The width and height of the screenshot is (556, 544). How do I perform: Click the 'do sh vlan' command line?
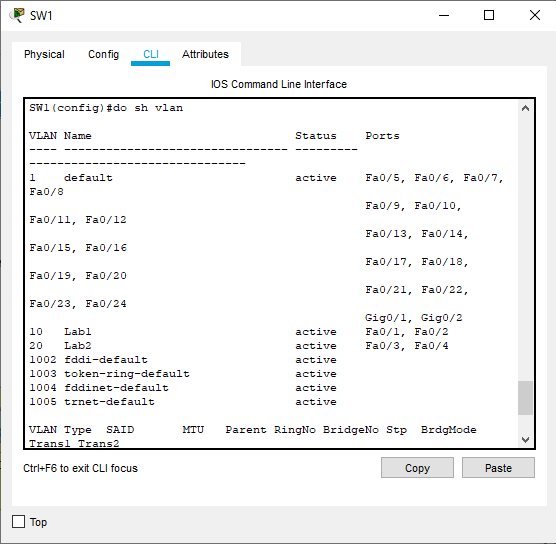(106, 108)
